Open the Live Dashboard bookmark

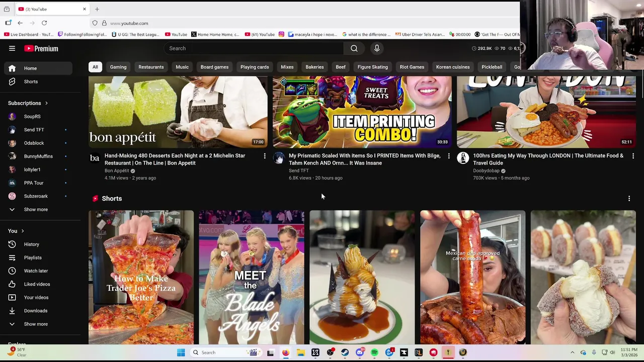click(29, 34)
